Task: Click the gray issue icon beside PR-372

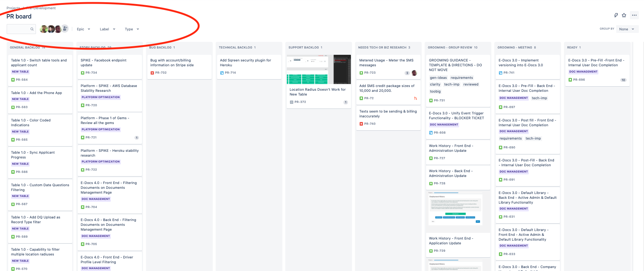Action: [292, 102]
